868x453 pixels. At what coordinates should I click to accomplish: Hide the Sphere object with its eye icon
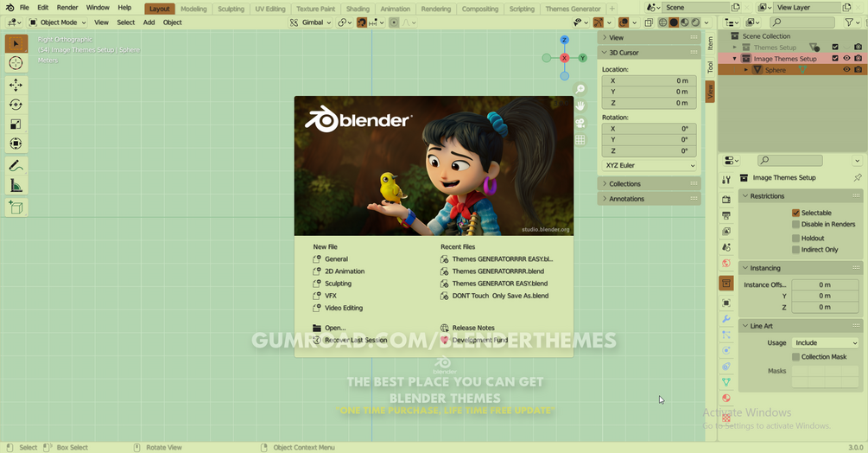(x=846, y=70)
